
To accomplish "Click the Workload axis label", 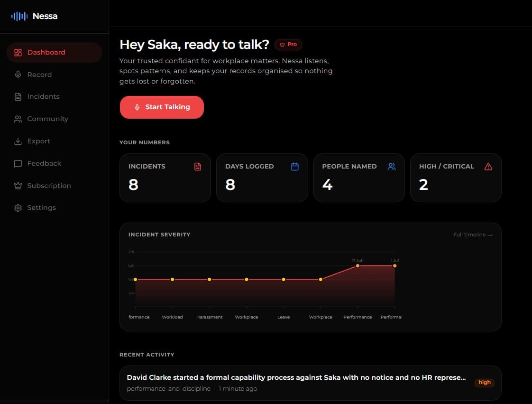I will point(173,317).
